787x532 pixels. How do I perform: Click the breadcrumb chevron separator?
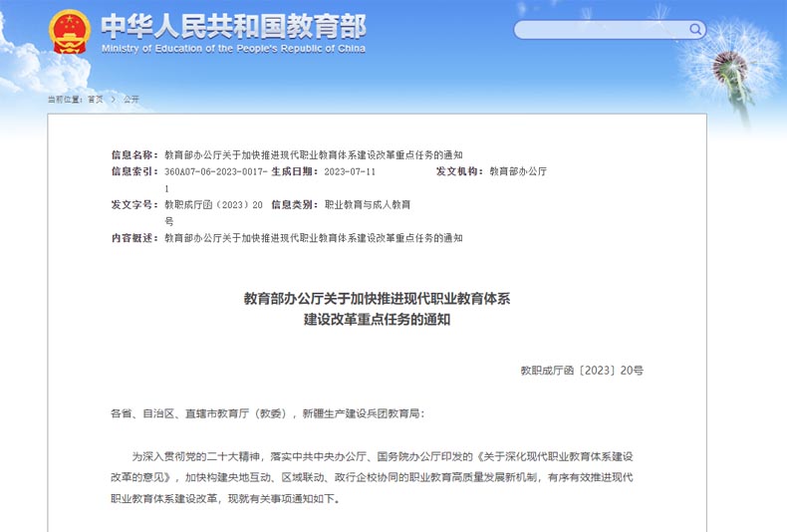(x=114, y=100)
